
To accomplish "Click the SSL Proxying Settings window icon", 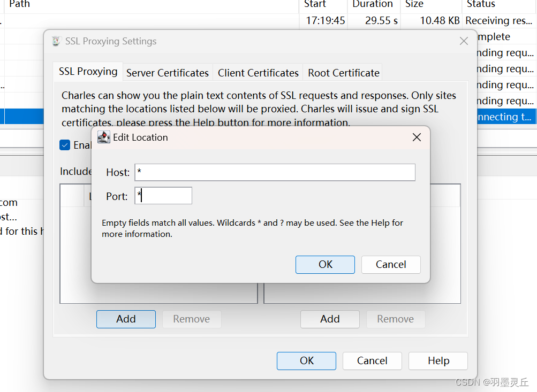I will pos(56,41).
